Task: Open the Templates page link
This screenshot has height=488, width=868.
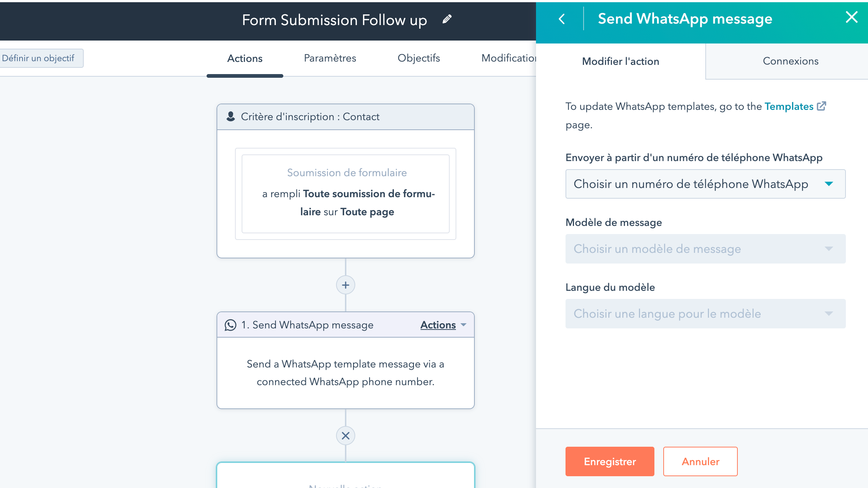Action: tap(789, 106)
